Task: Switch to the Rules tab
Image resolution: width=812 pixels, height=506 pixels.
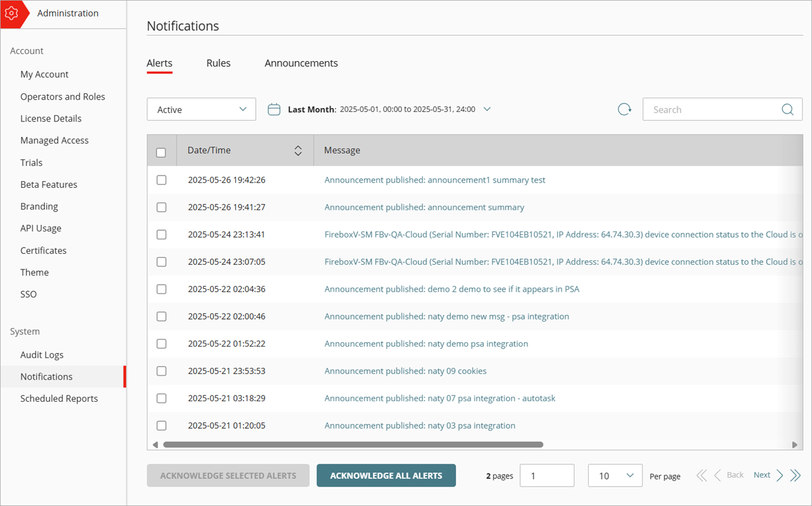Action: (x=218, y=62)
